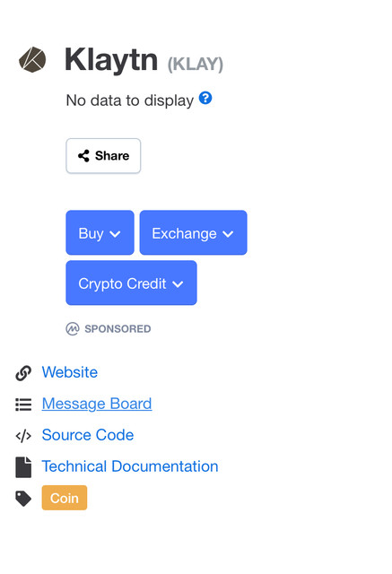392x574 pixels.
Task: Open the Technical Documentation link
Action: (x=130, y=466)
